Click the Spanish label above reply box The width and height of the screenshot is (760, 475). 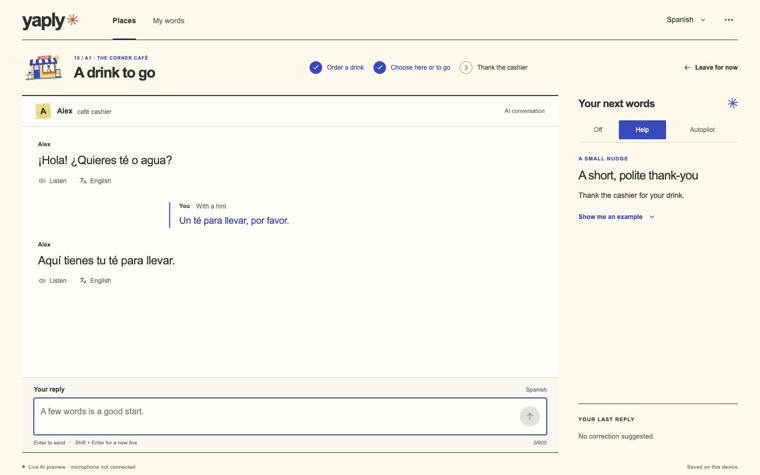536,390
